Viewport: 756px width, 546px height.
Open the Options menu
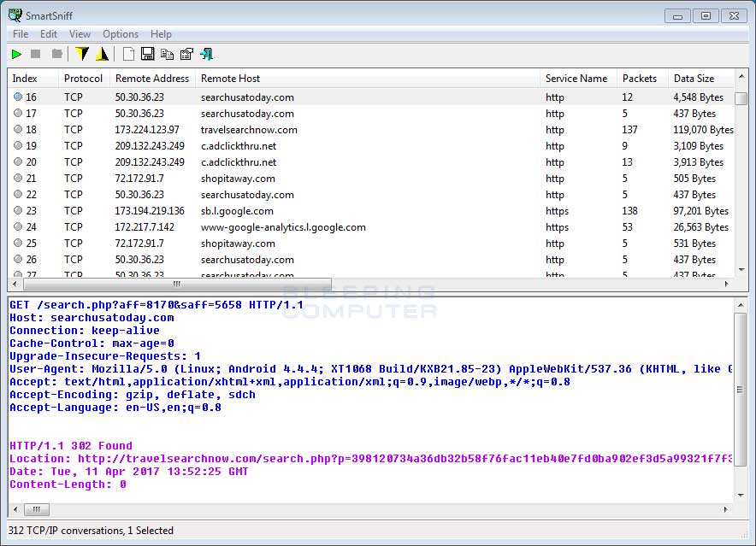coord(121,34)
